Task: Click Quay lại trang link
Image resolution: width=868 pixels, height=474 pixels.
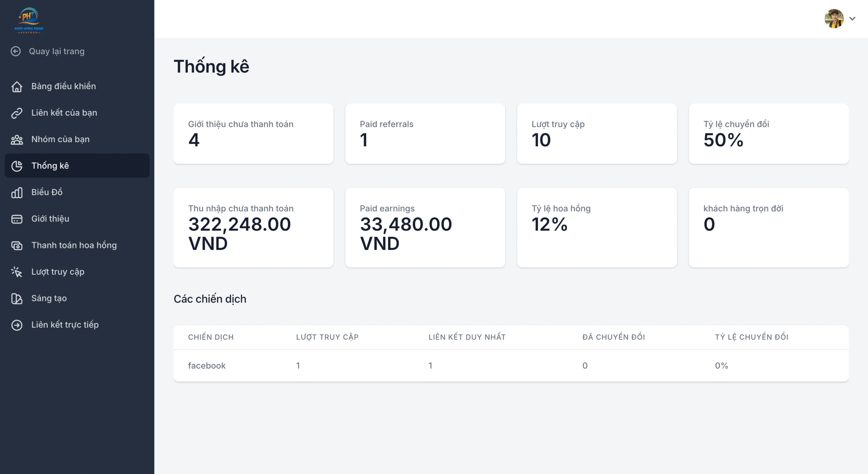Action: coord(57,51)
